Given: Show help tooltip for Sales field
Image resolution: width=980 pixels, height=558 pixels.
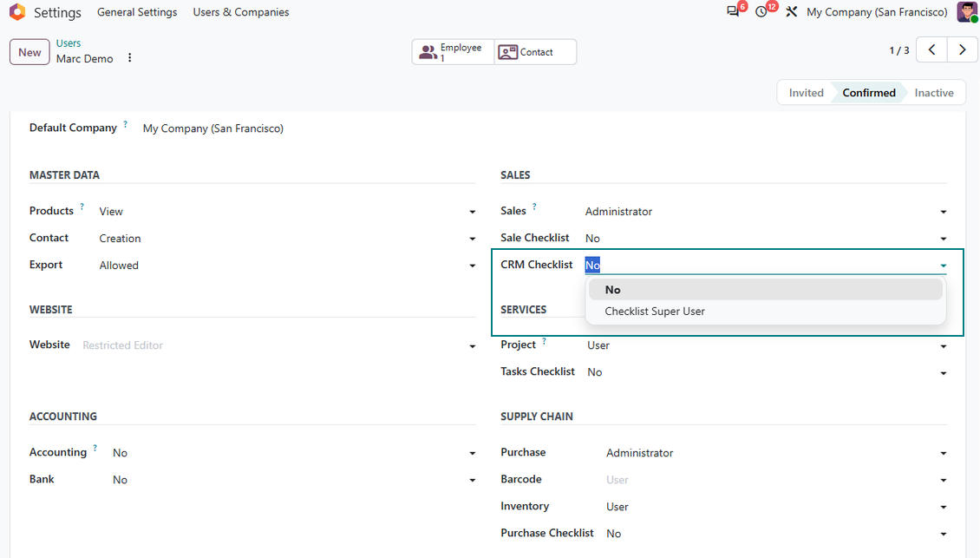Looking at the screenshot, I should [x=534, y=207].
